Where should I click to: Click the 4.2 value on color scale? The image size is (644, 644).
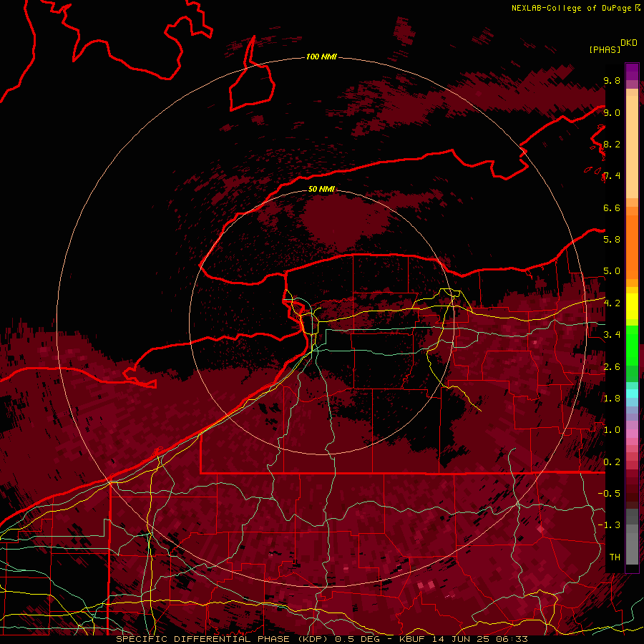click(x=612, y=303)
